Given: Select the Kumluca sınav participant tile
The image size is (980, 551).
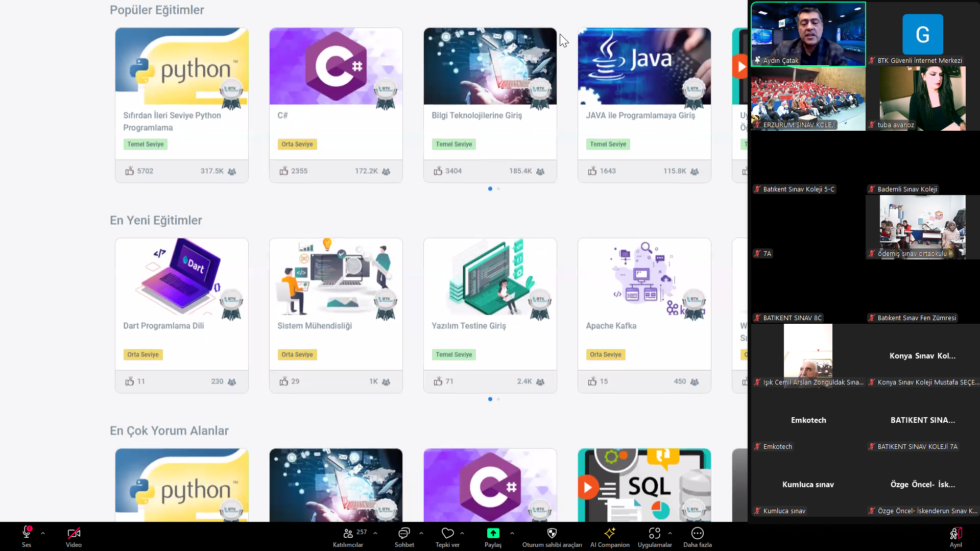Looking at the screenshot, I should (x=808, y=485).
